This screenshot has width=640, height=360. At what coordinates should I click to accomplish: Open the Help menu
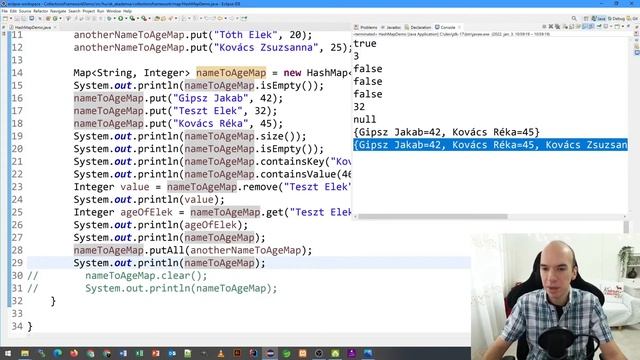point(127,11)
